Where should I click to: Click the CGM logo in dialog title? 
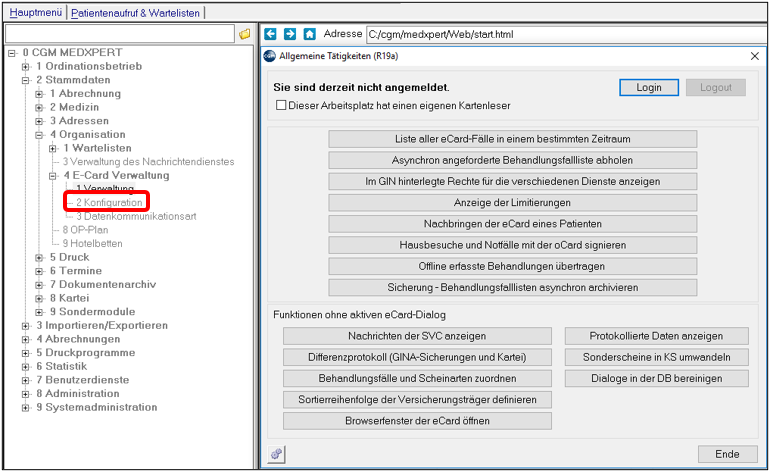[x=270, y=56]
